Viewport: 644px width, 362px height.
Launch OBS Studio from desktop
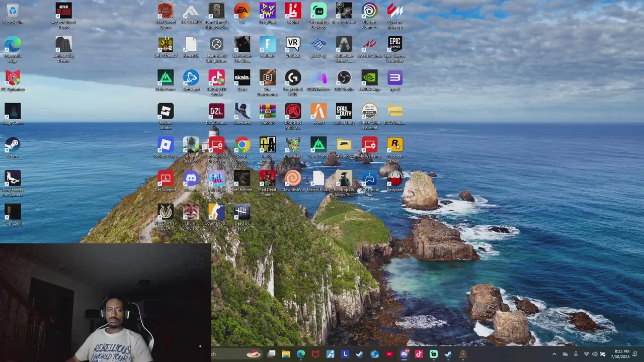point(344,81)
